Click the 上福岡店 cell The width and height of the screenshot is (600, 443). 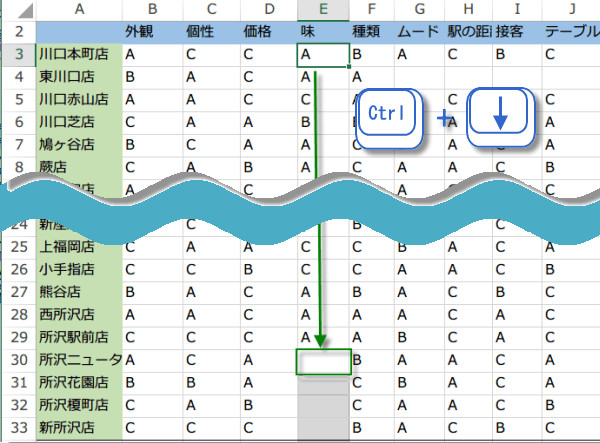[x=79, y=247]
